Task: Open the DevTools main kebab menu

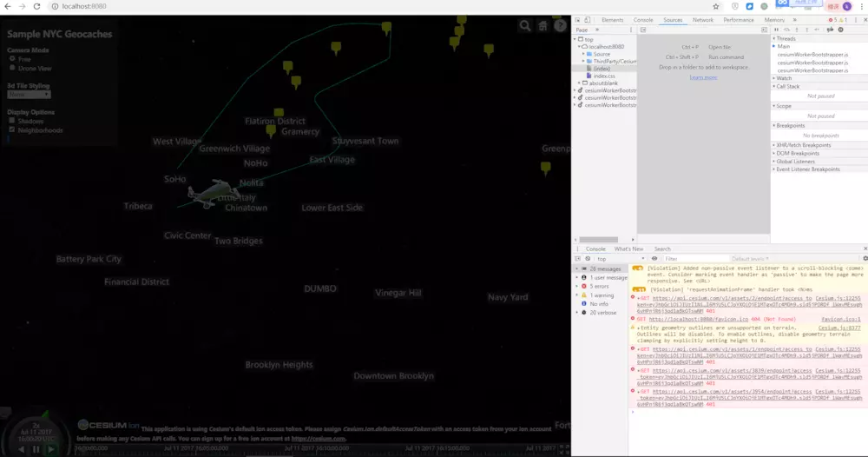Action: click(x=856, y=20)
